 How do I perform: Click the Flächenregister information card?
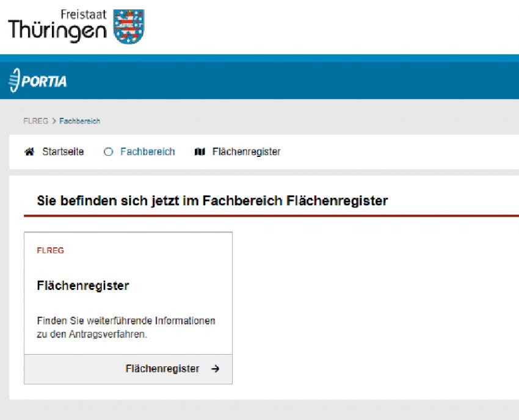click(x=128, y=299)
